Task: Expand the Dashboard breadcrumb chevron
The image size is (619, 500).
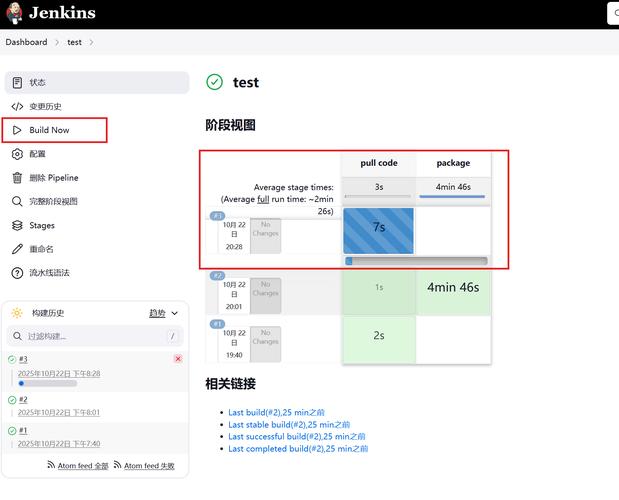Action: [56, 42]
